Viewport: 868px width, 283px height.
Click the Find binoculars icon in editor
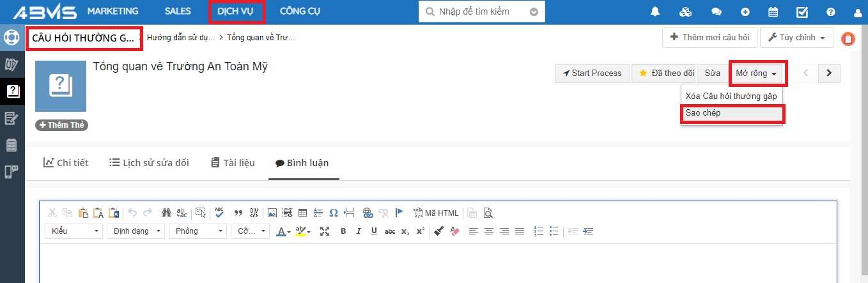166,213
